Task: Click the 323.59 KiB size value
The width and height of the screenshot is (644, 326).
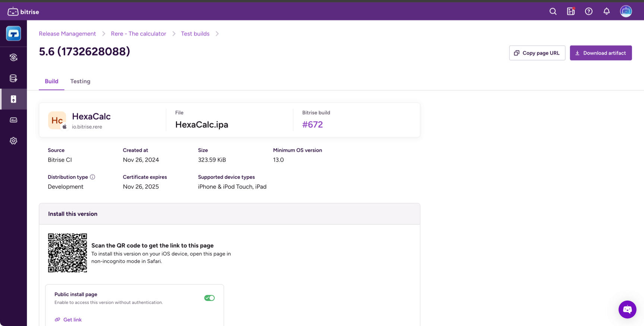Action: 212,160
